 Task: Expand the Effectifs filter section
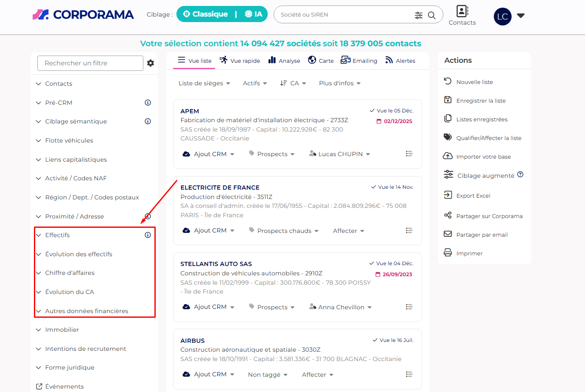pos(57,235)
